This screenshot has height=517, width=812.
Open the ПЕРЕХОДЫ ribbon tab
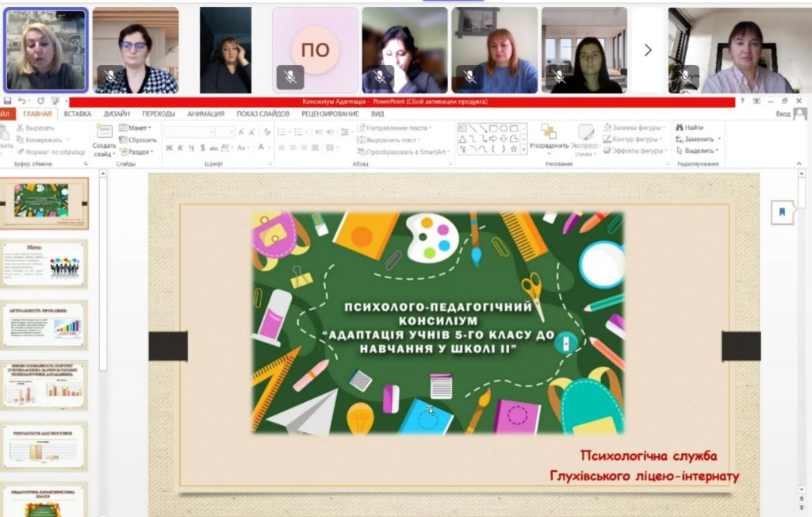pyautogui.click(x=159, y=113)
